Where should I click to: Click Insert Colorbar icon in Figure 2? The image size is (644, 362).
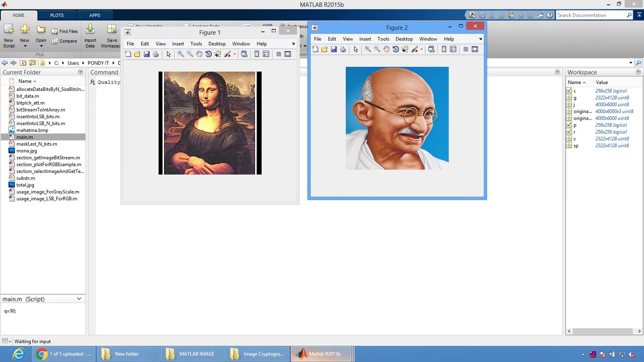click(x=444, y=49)
